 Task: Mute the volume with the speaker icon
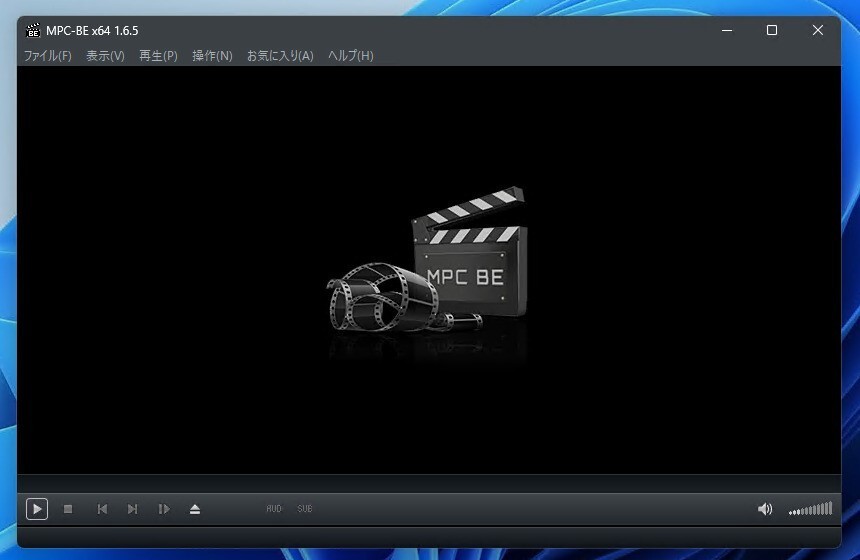tap(765, 509)
